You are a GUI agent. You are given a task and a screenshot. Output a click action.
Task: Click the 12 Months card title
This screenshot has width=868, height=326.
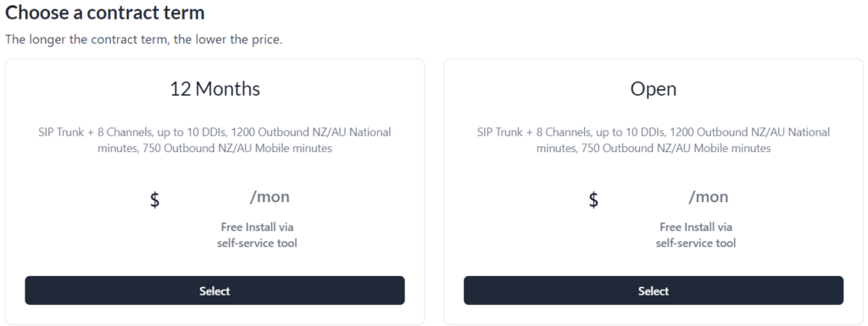click(x=214, y=88)
